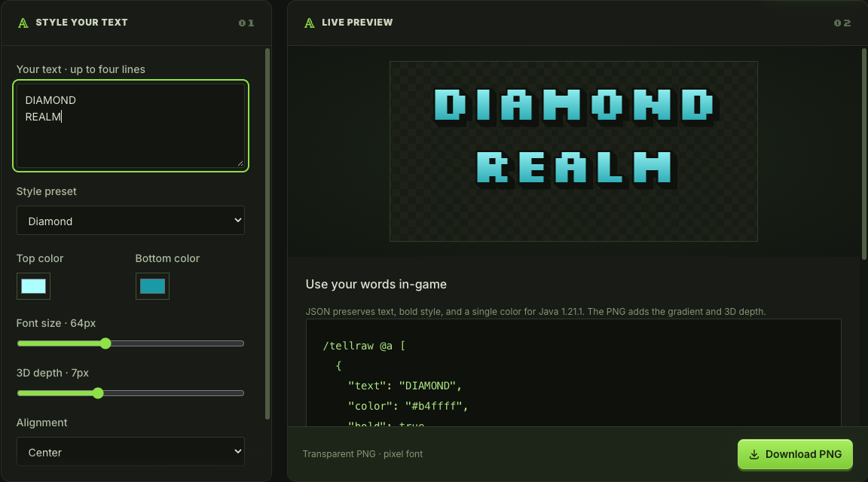This screenshot has width=868, height=482.
Task: Download the PNG image
Action: tap(795, 454)
